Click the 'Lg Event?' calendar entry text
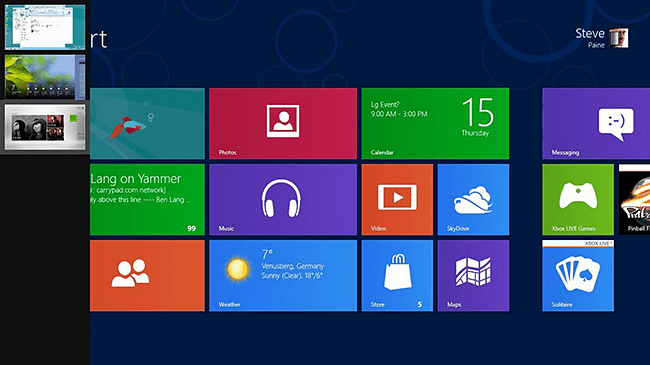 [385, 105]
